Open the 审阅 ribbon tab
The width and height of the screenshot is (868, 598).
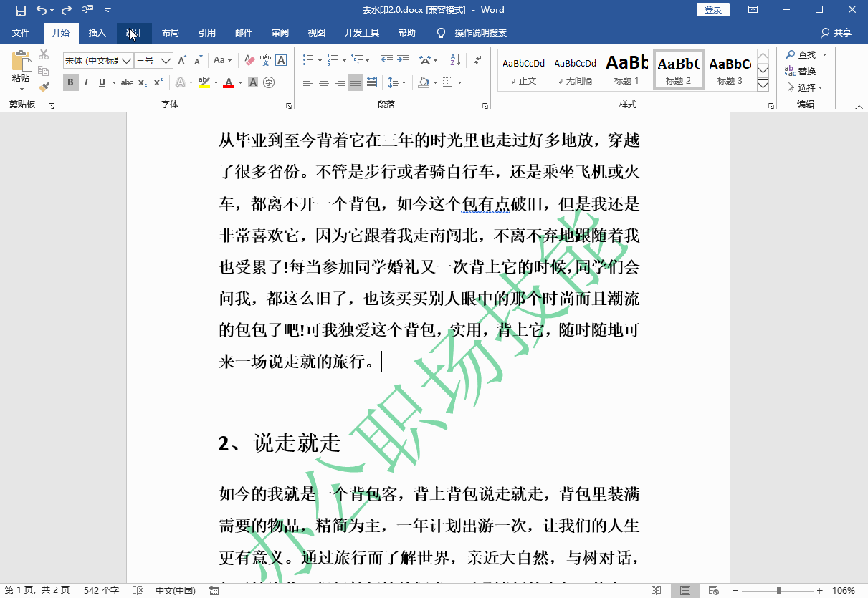click(x=281, y=33)
